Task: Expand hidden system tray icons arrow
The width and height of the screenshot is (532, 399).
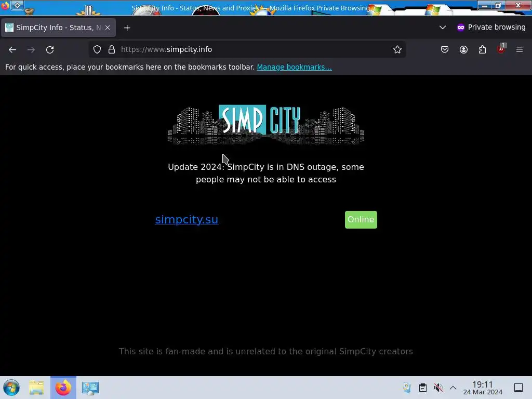Action: pyautogui.click(x=453, y=388)
